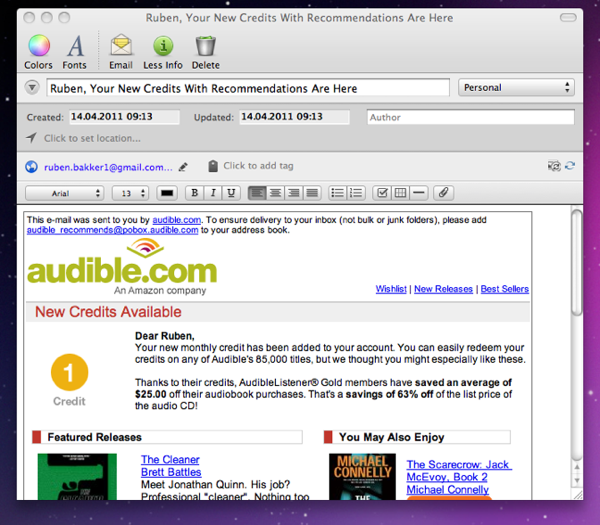Open the New Releases link
The image size is (600, 525).
pos(443,289)
